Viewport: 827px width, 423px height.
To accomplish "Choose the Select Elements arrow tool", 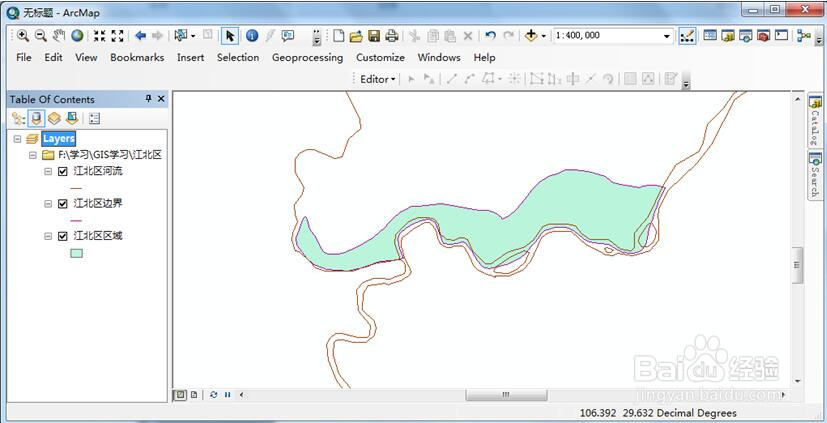I will (229, 36).
